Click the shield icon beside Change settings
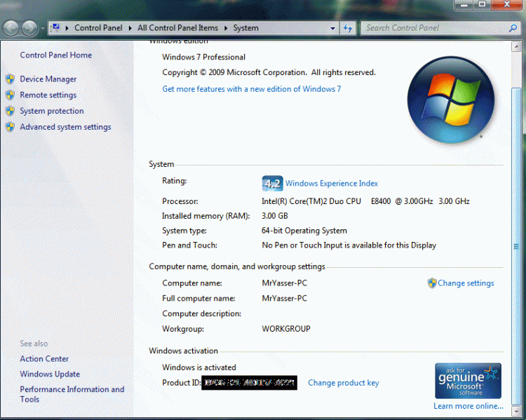Image resolution: width=526 pixels, height=420 pixels. 432,283
